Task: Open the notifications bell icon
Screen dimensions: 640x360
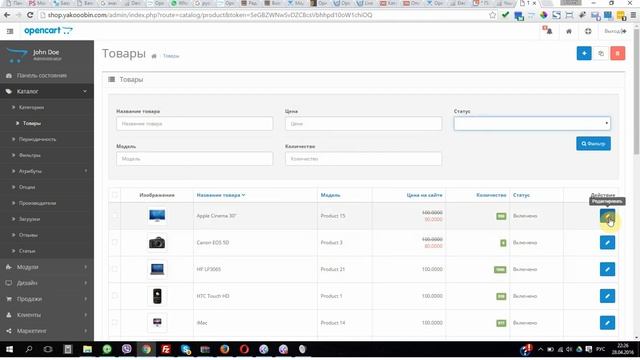Action: [x=548, y=31]
